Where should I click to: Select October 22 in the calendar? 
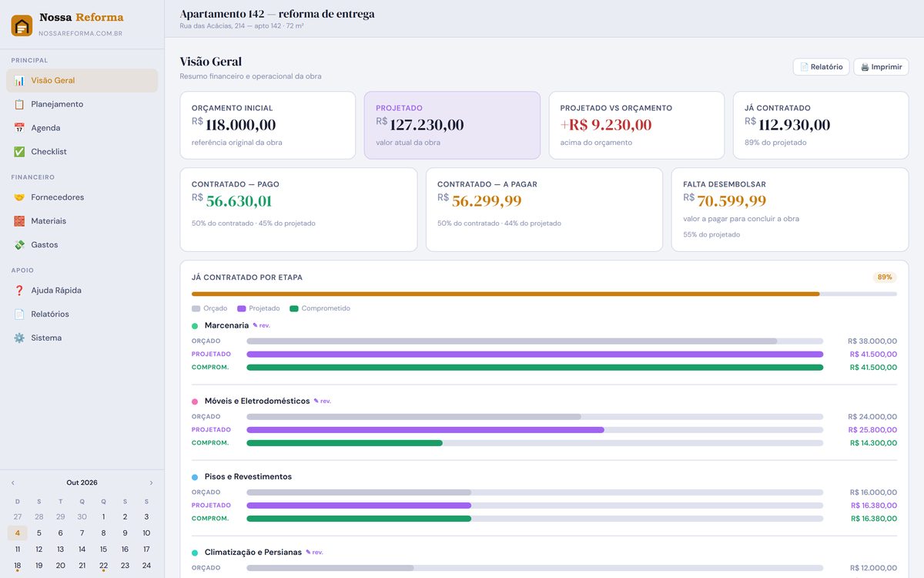[x=103, y=566]
